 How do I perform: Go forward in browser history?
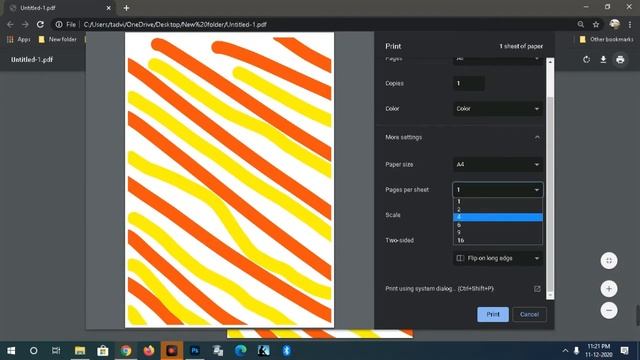(x=25, y=24)
